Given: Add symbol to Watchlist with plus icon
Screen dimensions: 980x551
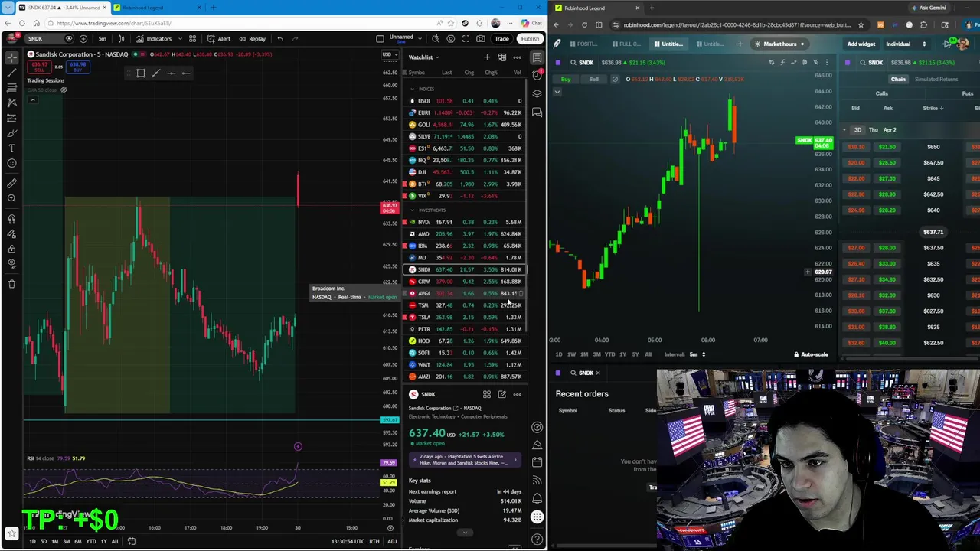Looking at the screenshot, I should pyautogui.click(x=486, y=57).
